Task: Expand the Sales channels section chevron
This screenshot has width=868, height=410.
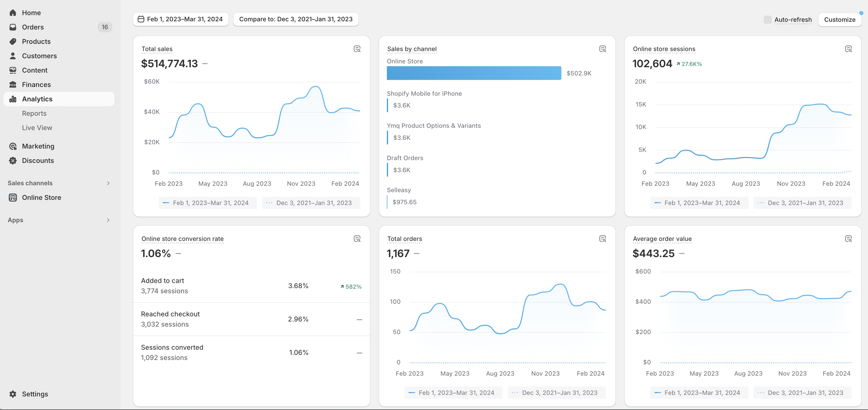Action: 108,183
